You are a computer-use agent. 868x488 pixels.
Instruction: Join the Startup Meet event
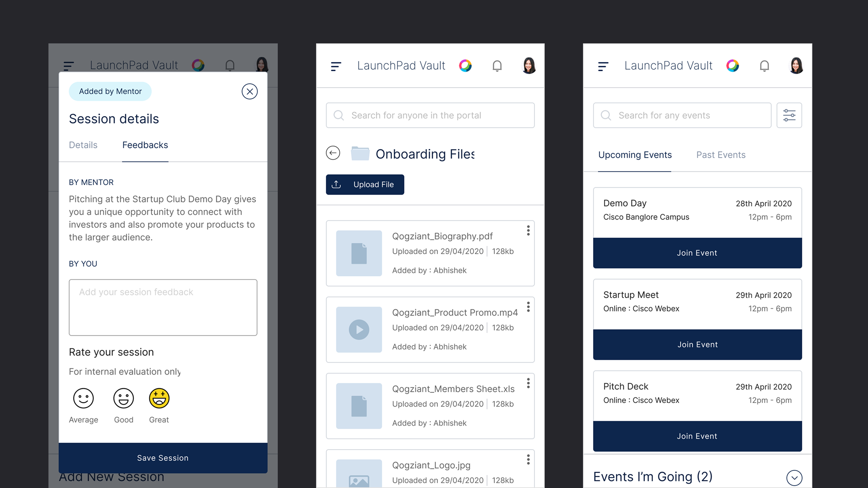[x=697, y=344]
